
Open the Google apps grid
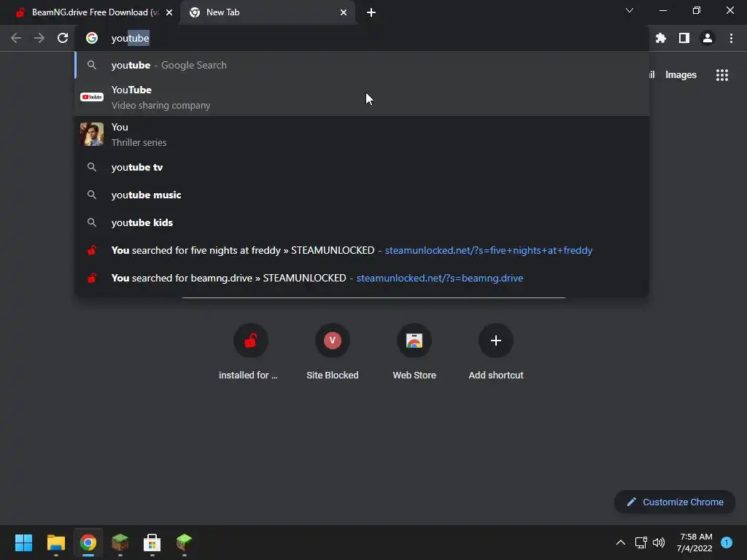coord(721,75)
